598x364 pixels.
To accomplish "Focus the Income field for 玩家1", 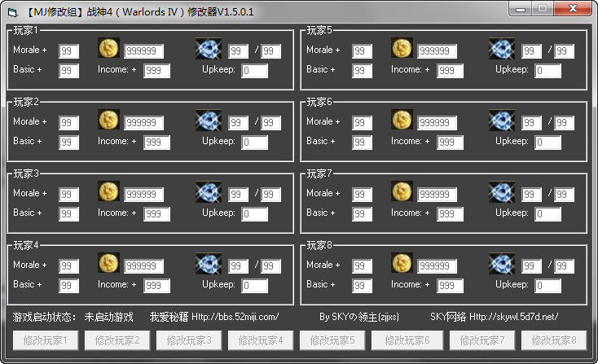I will point(156,71).
